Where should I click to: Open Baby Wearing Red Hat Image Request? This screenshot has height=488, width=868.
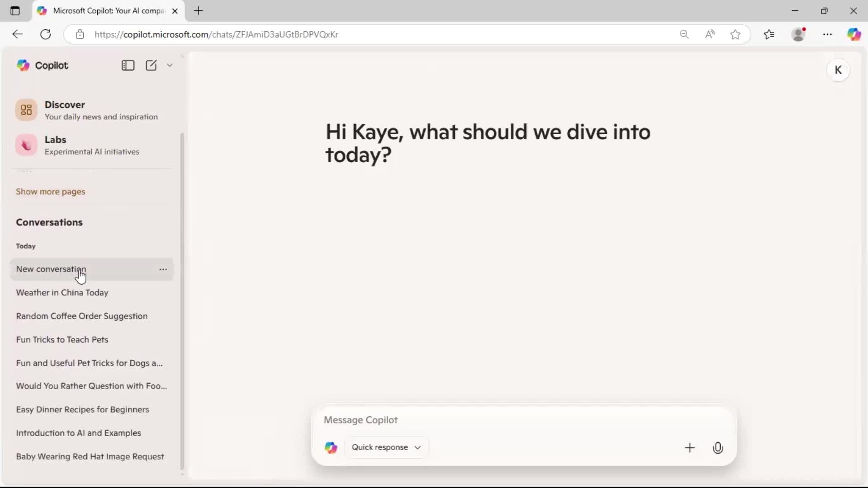pyautogui.click(x=91, y=457)
